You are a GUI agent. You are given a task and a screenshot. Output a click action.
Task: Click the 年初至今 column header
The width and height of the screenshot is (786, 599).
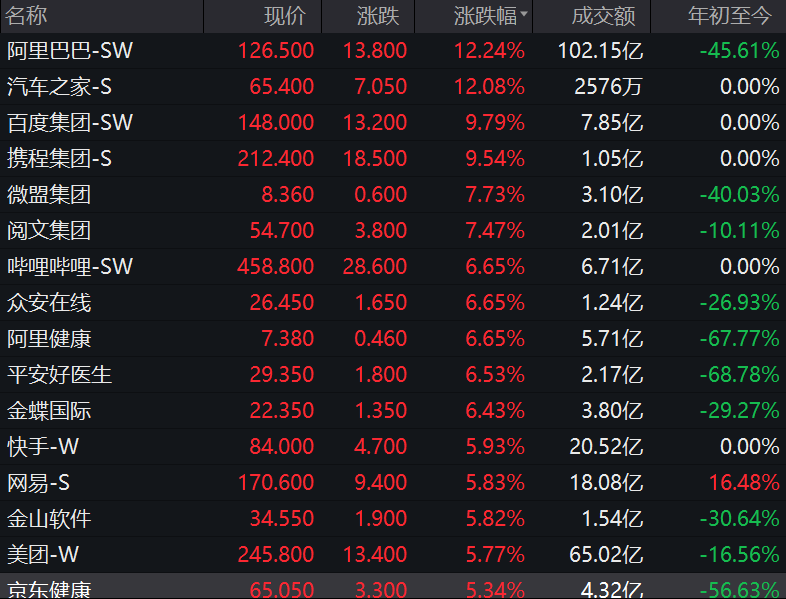[x=730, y=16]
